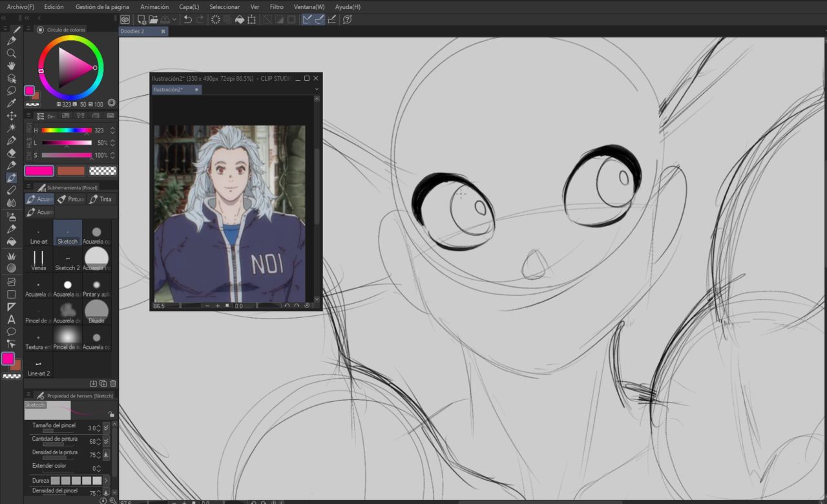
Task: Select the Pintura subtool group
Action: tap(70, 199)
